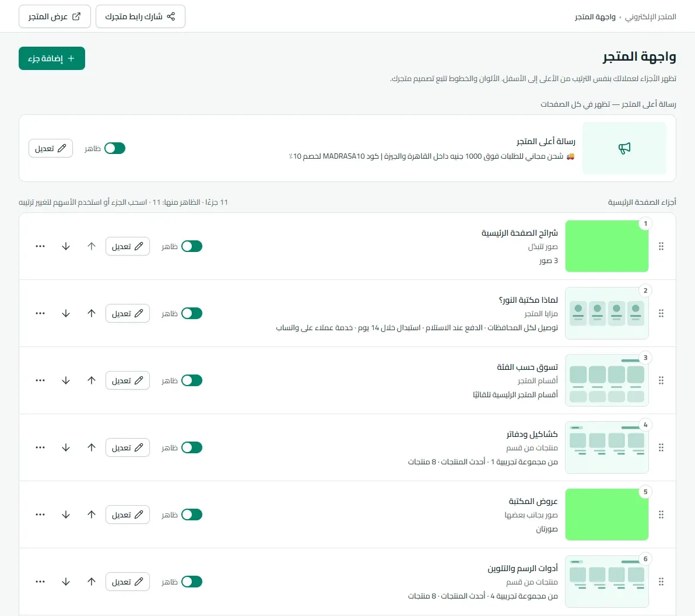This screenshot has height=616, width=695.
Task: Open three-dot menu for كشاكيل ودفاتر
Action: tap(40, 447)
